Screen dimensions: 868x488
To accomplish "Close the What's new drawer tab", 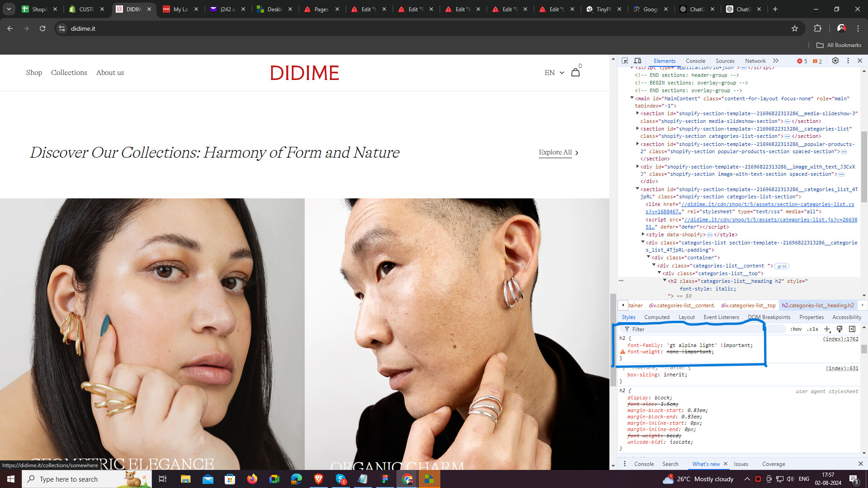I will (726, 464).
